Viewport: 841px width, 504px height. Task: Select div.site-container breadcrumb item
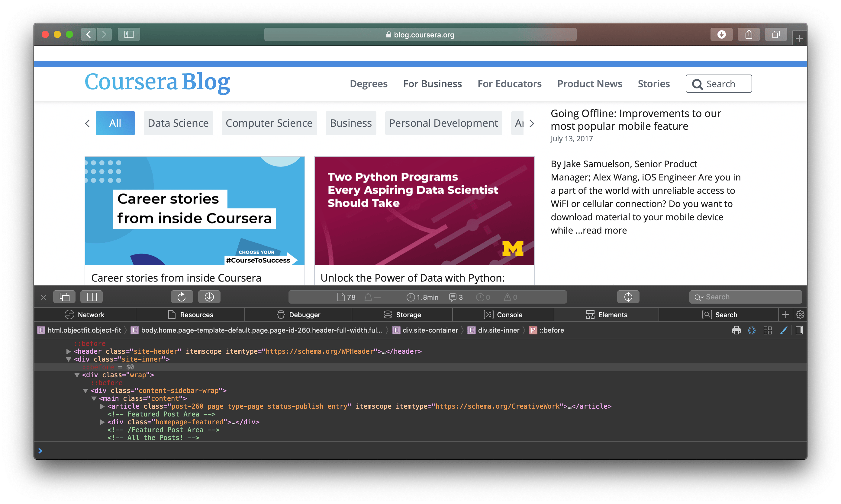[x=425, y=330]
